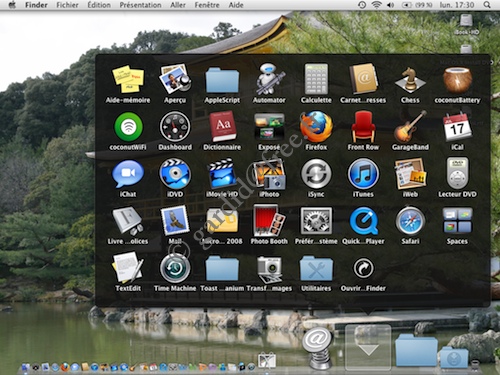
Task: Open TextEdit
Action: [128, 268]
